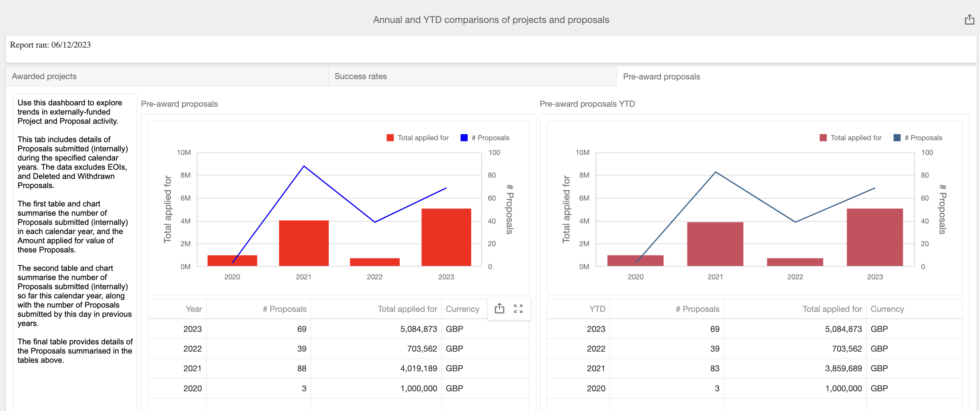Sort left table by # Proposals header
The image size is (980, 411).
click(x=284, y=309)
